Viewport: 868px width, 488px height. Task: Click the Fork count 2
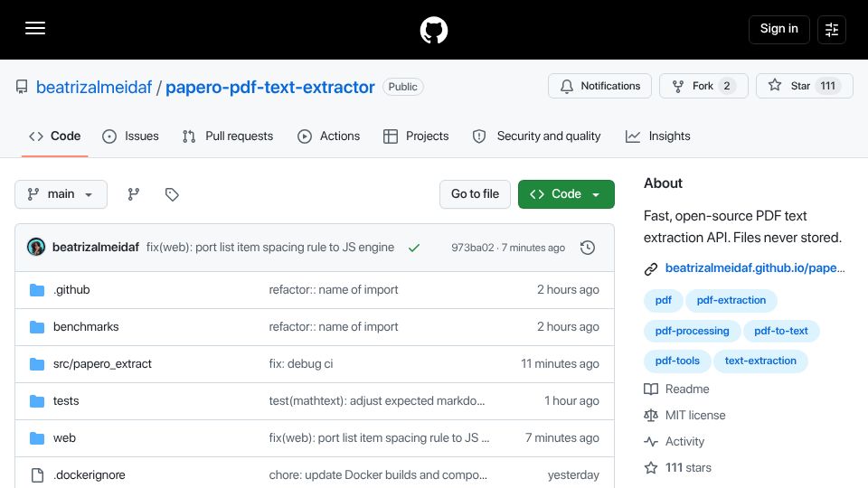(x=727, y=86)
